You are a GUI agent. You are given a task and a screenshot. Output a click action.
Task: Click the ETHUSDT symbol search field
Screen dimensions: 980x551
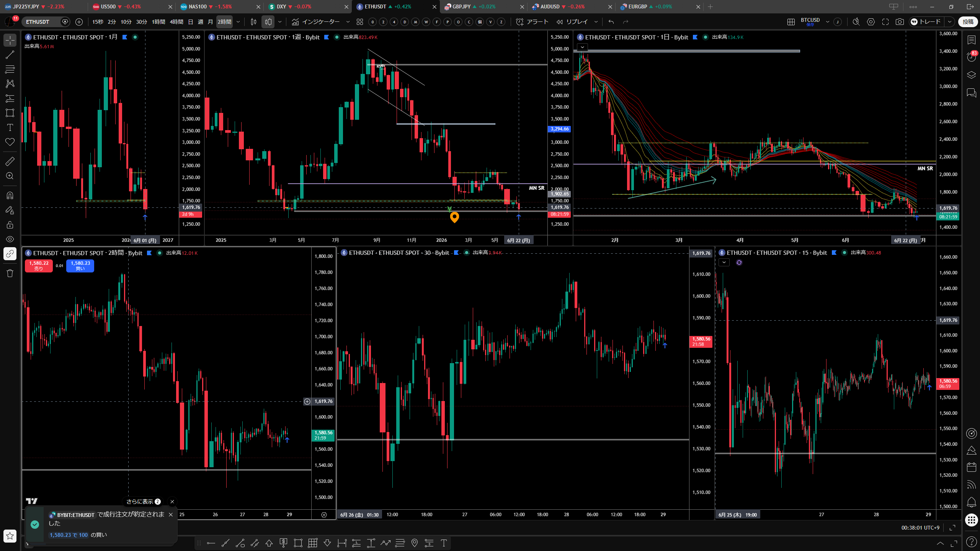pyautogui.click(x=42, y=22)
